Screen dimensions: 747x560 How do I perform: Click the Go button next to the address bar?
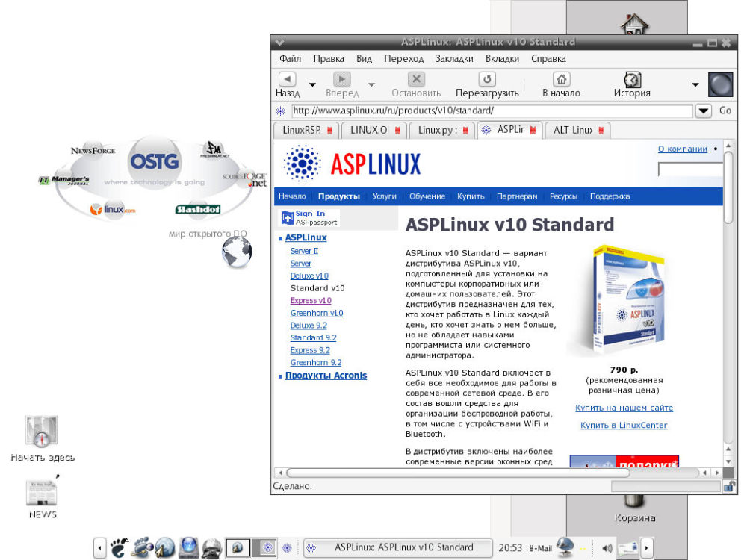click(x=725, y=111)
